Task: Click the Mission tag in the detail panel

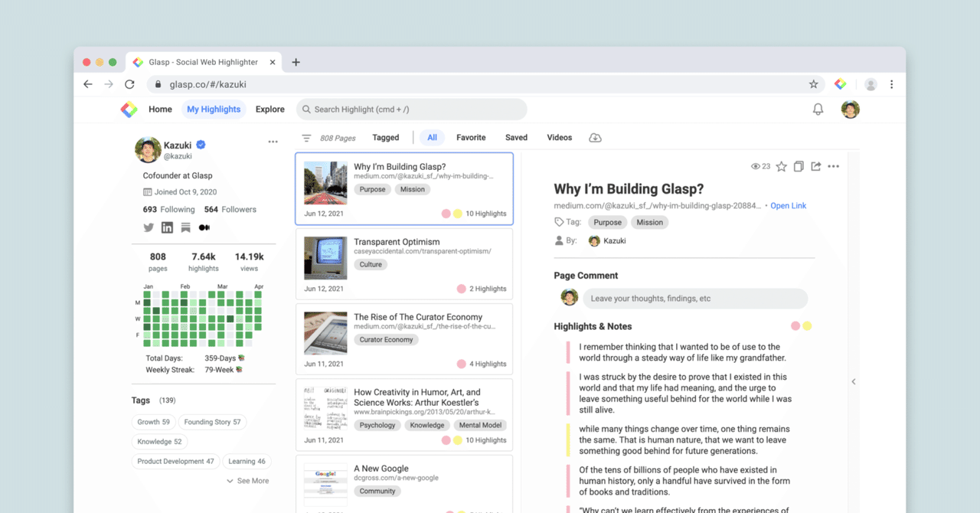Action: (649, 222)
